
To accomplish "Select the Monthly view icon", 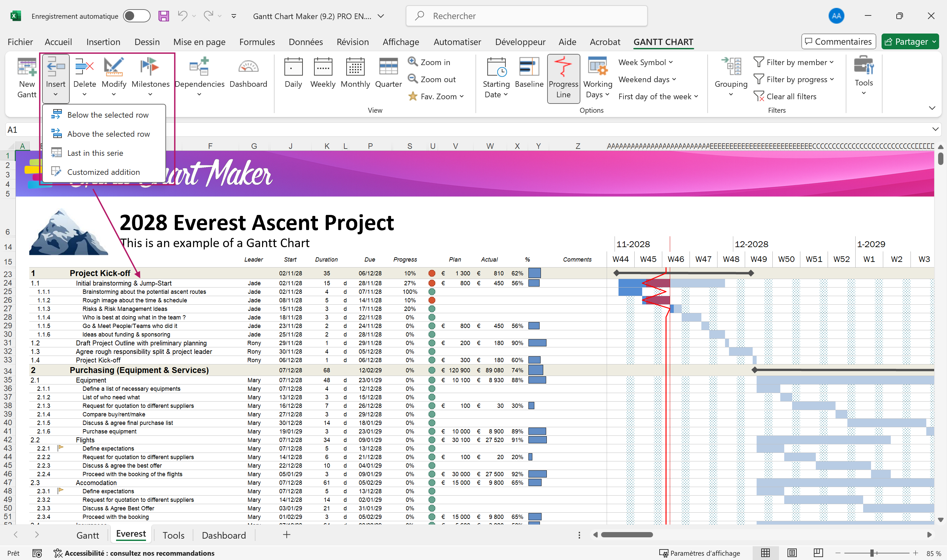I will [355, 67].
